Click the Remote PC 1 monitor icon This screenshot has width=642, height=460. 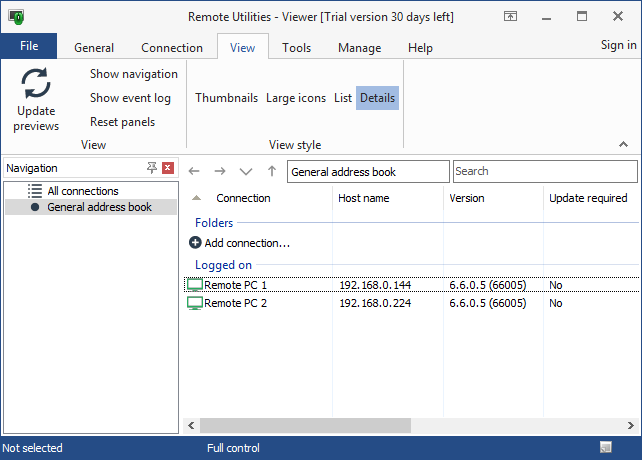[195, 285]
